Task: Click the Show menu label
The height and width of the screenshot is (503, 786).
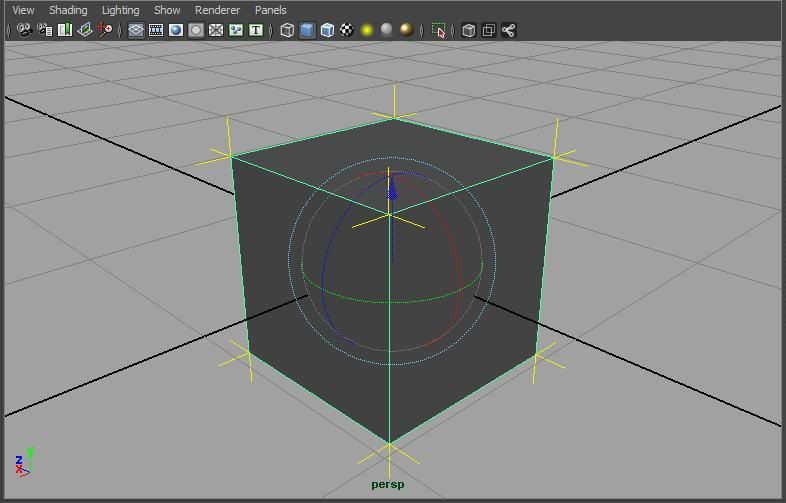Action: (167, 10)
